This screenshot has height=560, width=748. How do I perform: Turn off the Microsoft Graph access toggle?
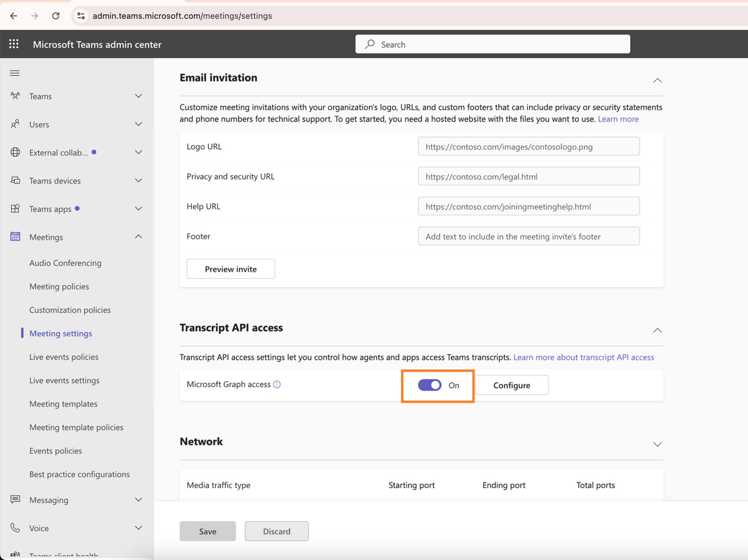tap(429, 385)
